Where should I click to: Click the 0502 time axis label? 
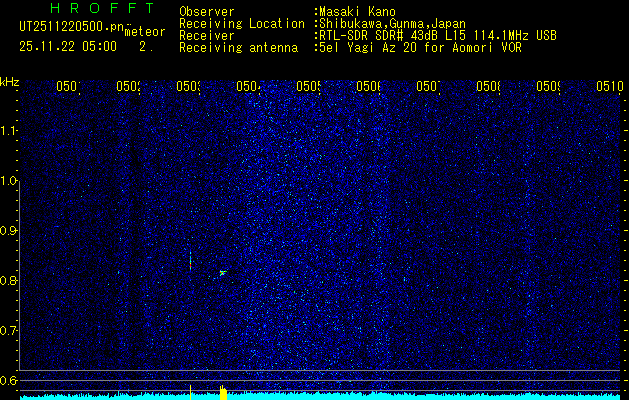click(128, 86)
